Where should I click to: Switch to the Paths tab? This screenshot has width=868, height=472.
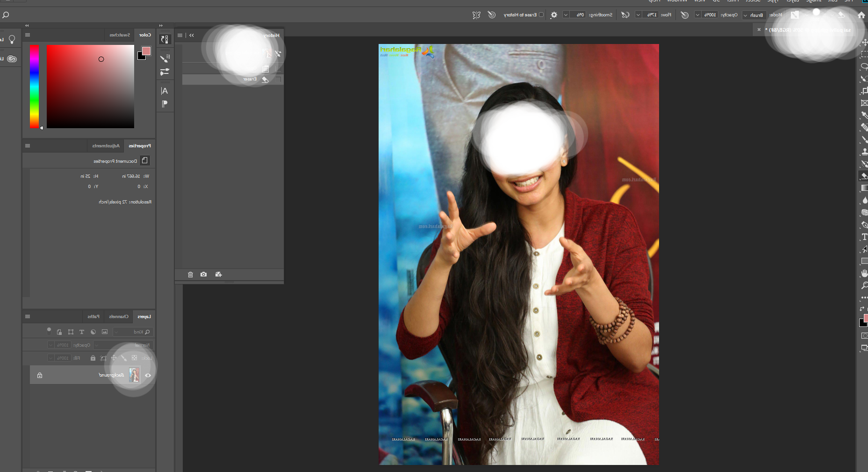click(x=93, y=317)
